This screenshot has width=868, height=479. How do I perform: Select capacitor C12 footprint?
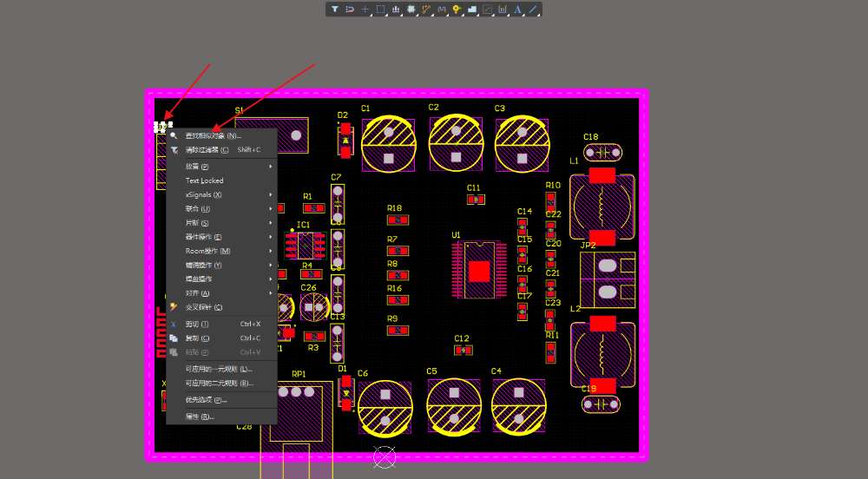[464, 350]
